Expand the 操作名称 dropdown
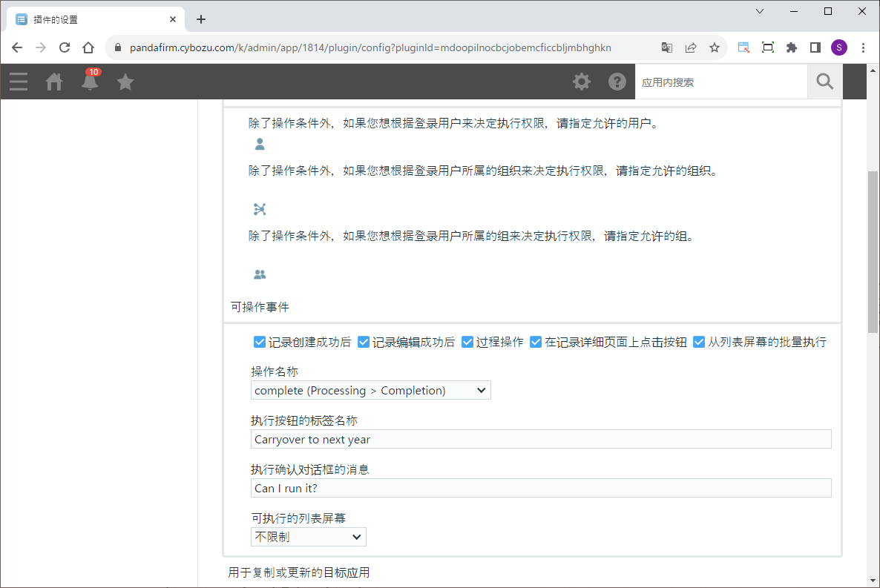 370,391
